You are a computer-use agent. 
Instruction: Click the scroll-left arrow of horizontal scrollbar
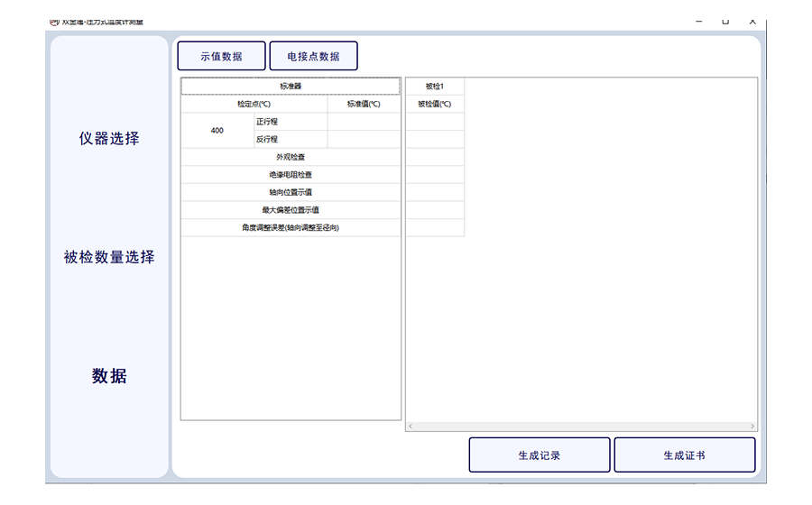(411, 426)
